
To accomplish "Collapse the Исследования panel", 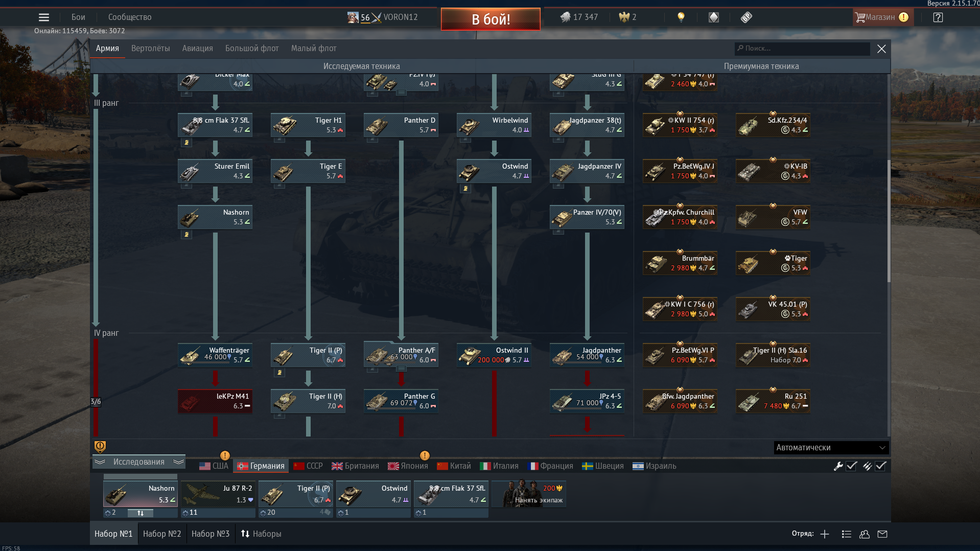I will coord(139,462).
